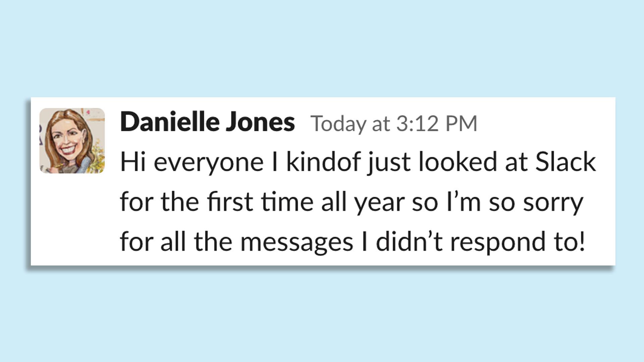Click the word year in second line
Image resolution: width=644 pixels, height=362 pixels.
point(380,203)
